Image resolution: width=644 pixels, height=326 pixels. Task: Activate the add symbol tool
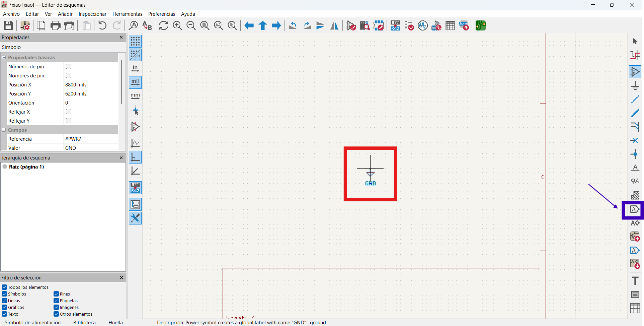tap(635, 72)
